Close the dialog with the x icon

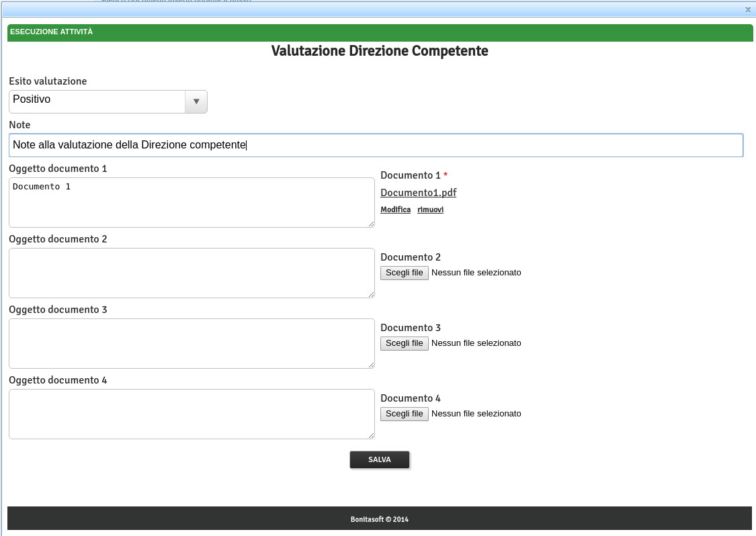[748, 9]
